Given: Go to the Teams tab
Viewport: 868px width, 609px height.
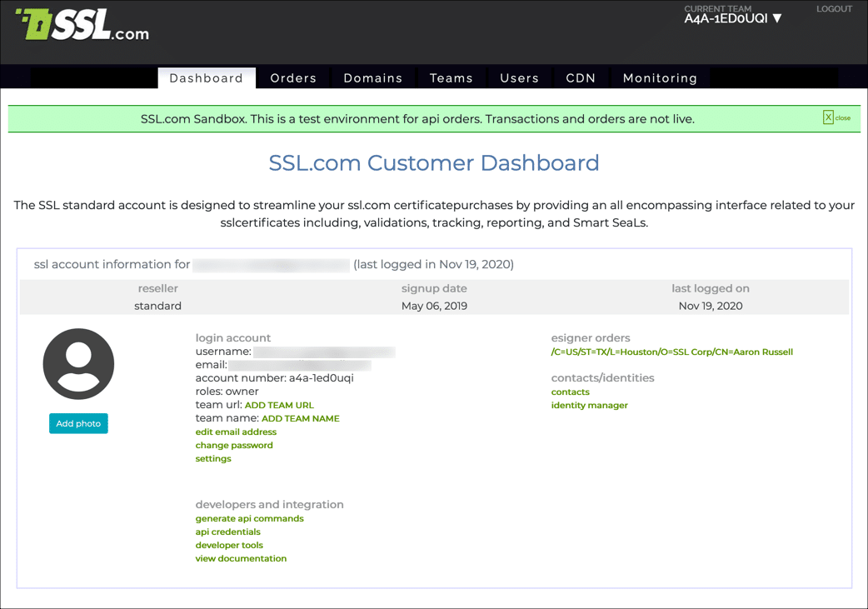Looking at the screenshot, I should tap(451, 78).
